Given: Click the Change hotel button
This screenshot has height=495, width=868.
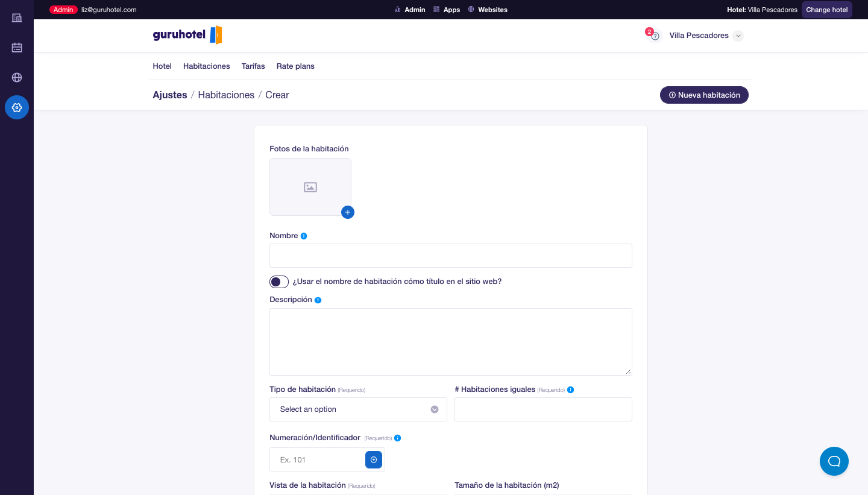Looking at the screenshot, I should click(x=827, y=10).
